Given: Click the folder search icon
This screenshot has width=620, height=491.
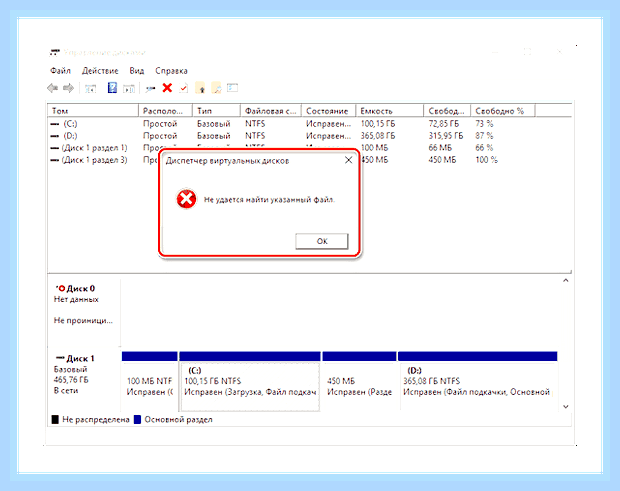Looking at the screenshot, I should pyautogui.click(x=217, y=88).
